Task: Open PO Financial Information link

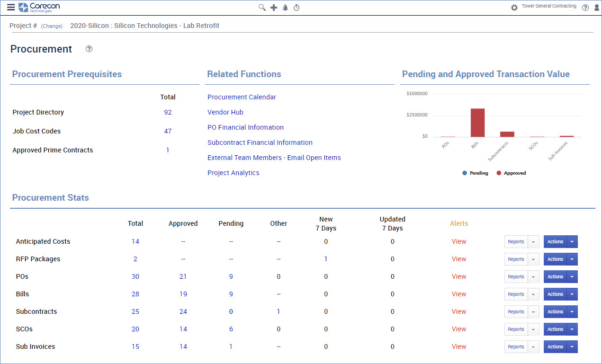Action: [x=245, y=127]
